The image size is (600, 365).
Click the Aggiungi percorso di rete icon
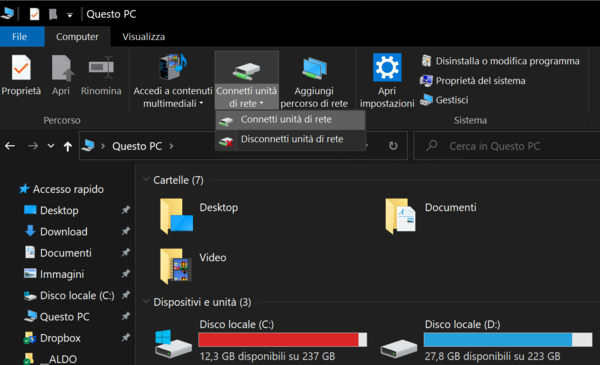[315, 68]
